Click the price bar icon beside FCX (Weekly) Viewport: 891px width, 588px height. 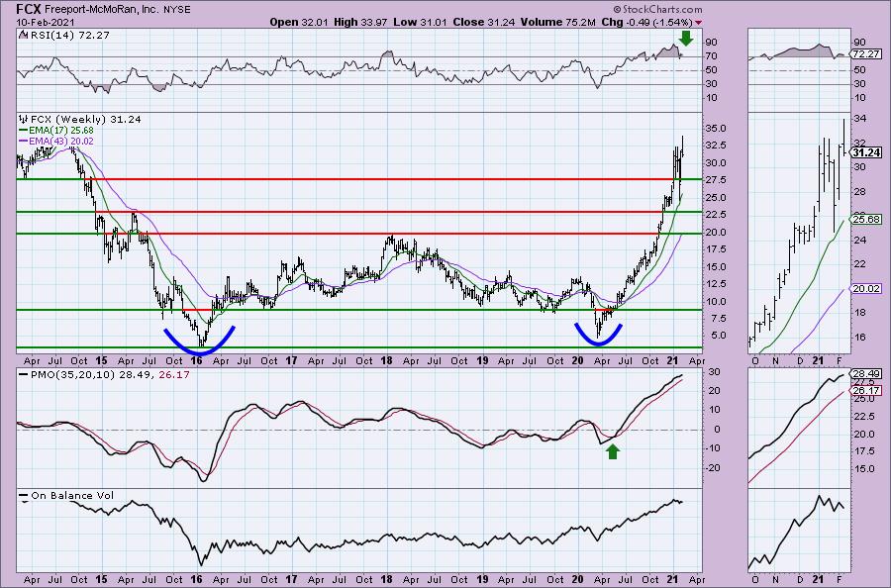point(24,120)
